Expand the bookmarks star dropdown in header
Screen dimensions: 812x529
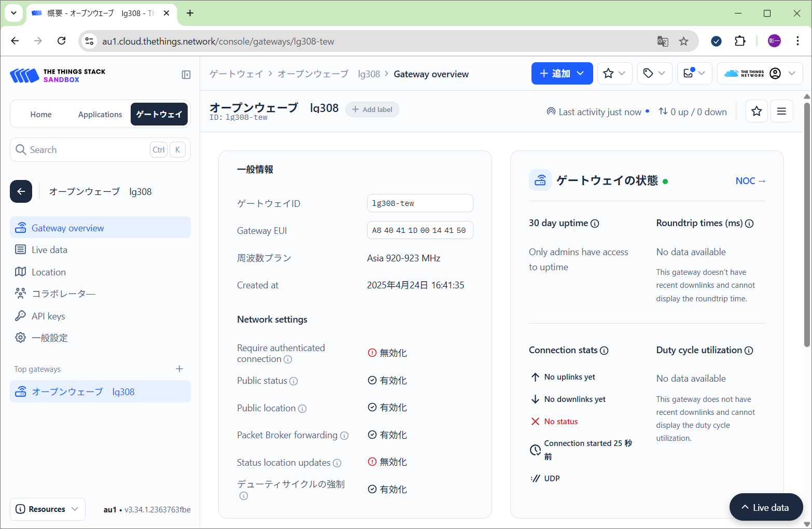pos(614,74)
